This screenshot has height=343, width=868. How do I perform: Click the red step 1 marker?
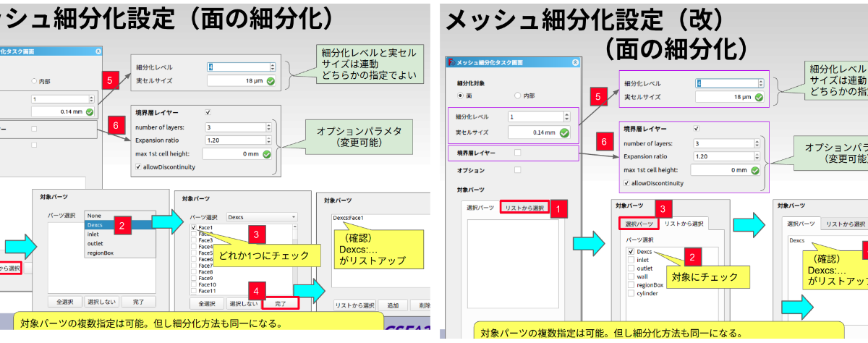point(560,209)
